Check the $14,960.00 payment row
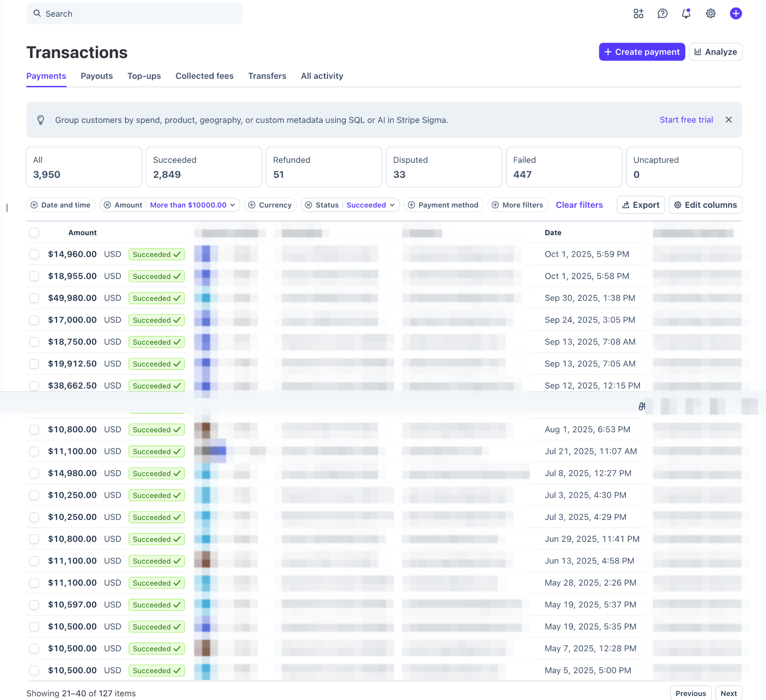This screenshot has width=766, height=700. point(34,254)
